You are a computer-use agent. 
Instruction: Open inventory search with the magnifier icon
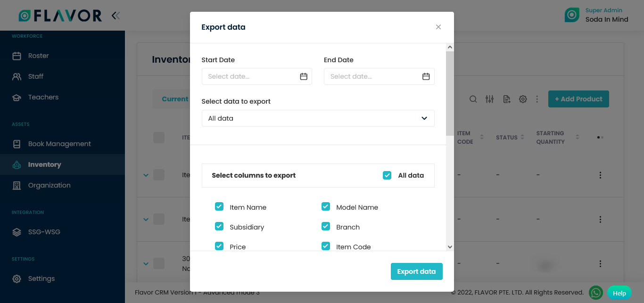pos(473,99)
